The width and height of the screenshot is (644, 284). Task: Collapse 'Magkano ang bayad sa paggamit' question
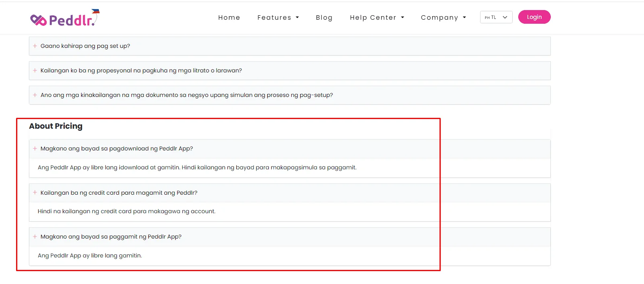[290, 237]
